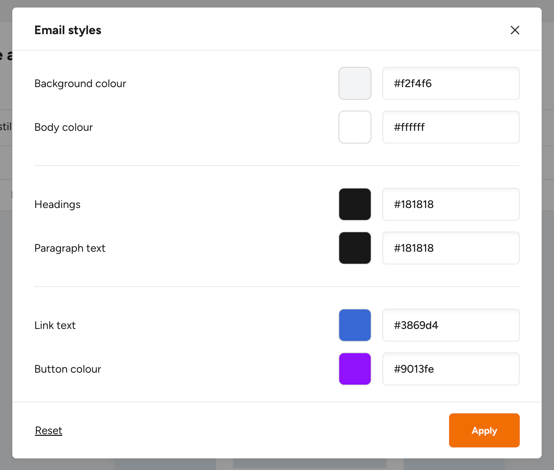This screenshot has height=470, width=554.
Task: Click the Link text hex field #3869d4
Action: (x=451, y=325)
